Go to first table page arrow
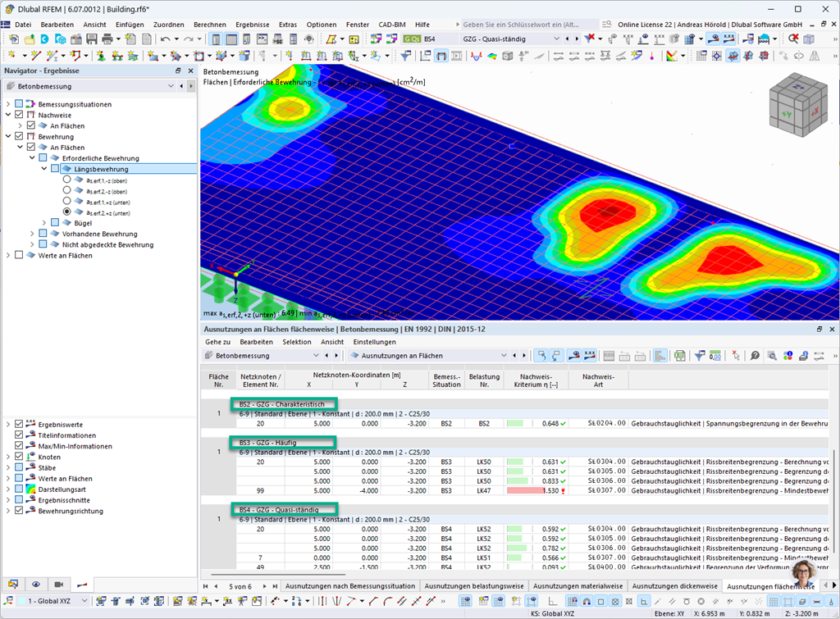Screen dimensions: 840x619 tap(206, 586)
